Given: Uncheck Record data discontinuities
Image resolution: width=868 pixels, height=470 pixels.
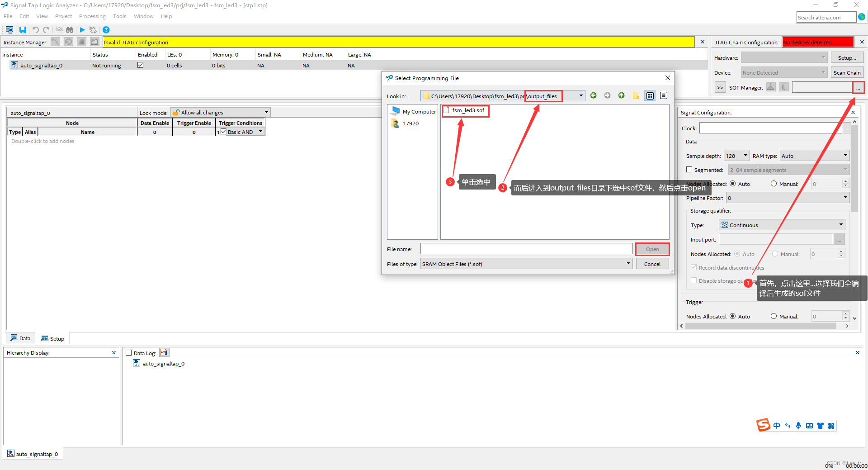Looking at the screenshot, I should point(693,267).
